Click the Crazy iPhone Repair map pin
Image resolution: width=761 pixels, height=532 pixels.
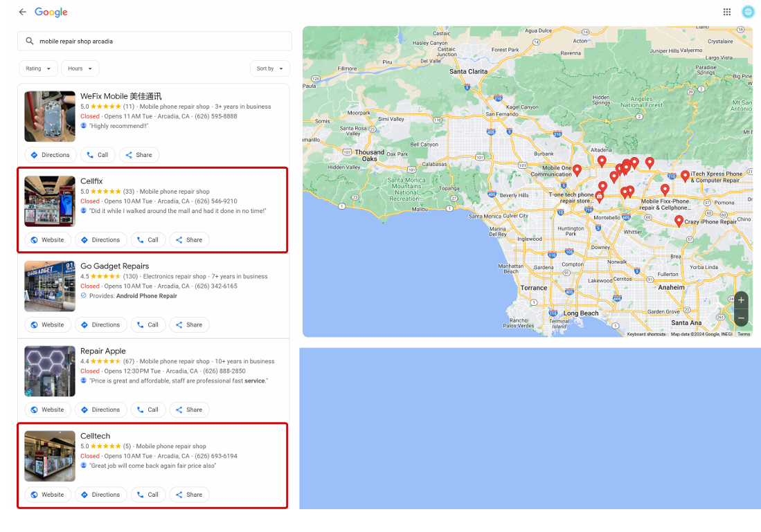click(x=679, y=221)
